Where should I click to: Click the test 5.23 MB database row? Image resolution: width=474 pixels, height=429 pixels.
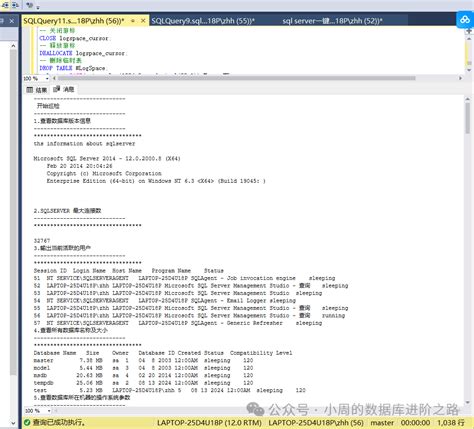(x=169, y=390)
